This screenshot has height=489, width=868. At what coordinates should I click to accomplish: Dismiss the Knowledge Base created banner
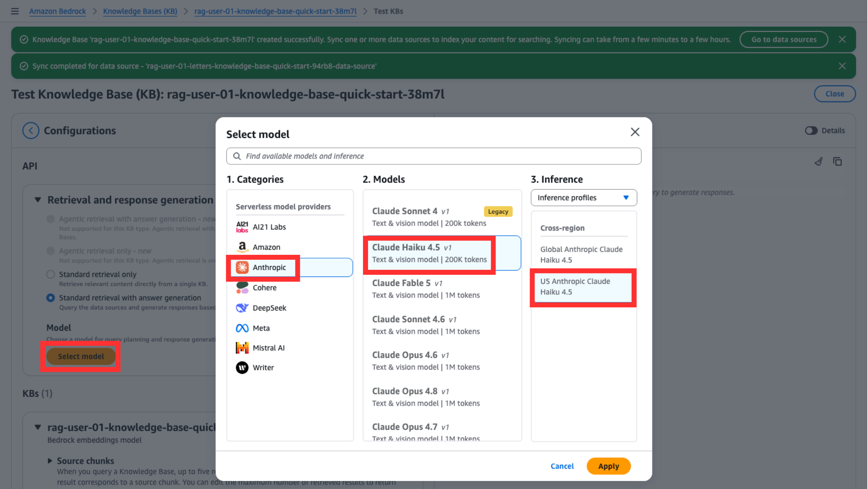click(x=842, y=39)
